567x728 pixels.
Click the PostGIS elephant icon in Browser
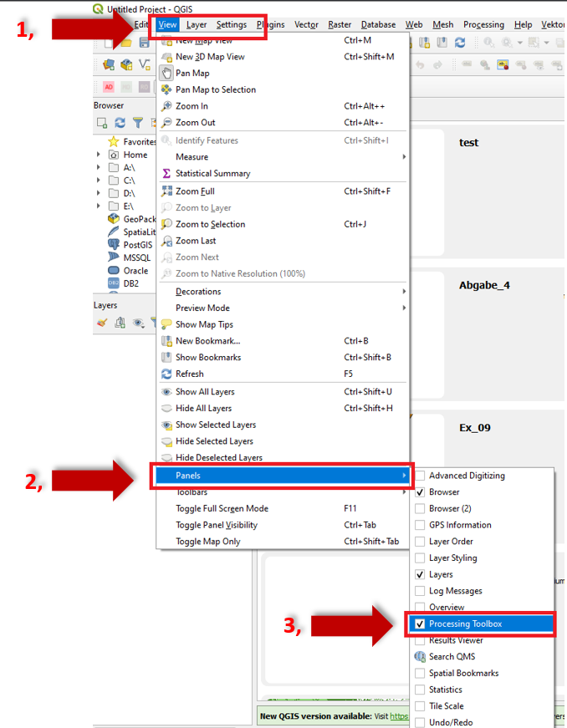[115, 244]
